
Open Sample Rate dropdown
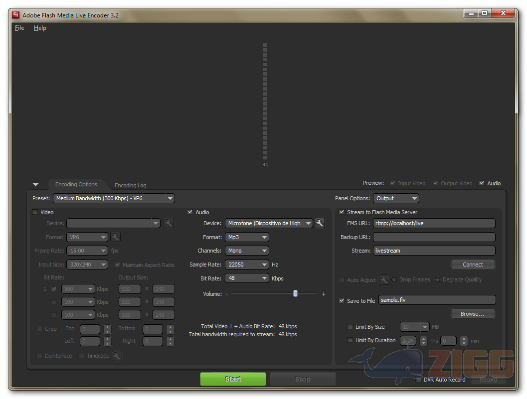(x=247, y=265)
